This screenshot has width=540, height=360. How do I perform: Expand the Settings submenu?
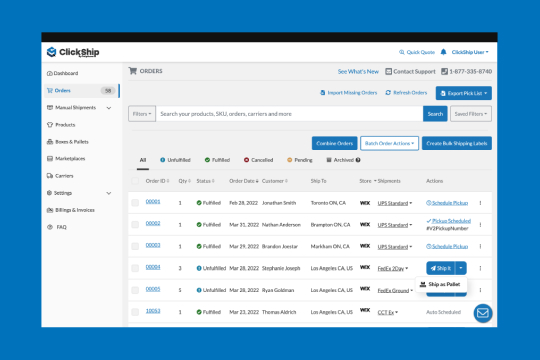[109, 193]
